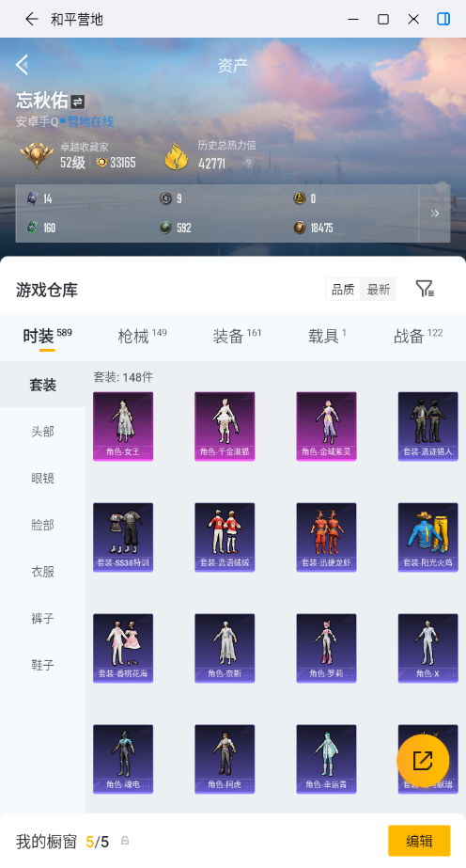This screenshot has width=466, height=868.
Task: Sort warehouse by 品质
Action: 343,289
